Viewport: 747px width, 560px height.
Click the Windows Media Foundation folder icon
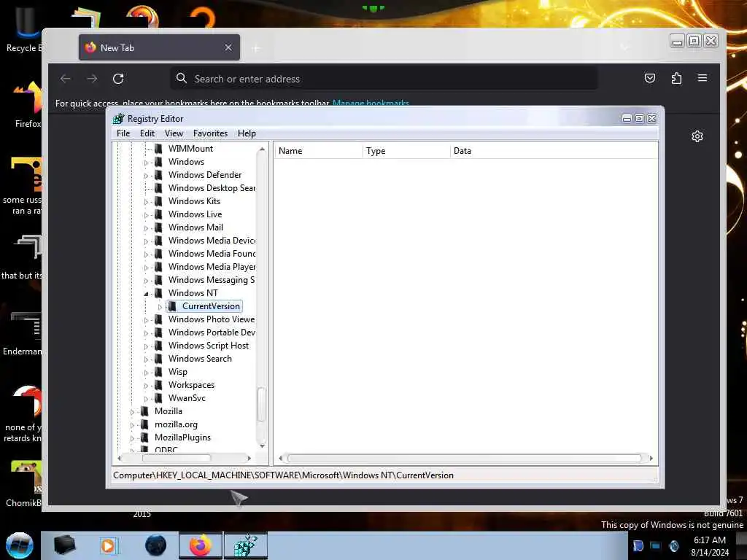(158, 254)
